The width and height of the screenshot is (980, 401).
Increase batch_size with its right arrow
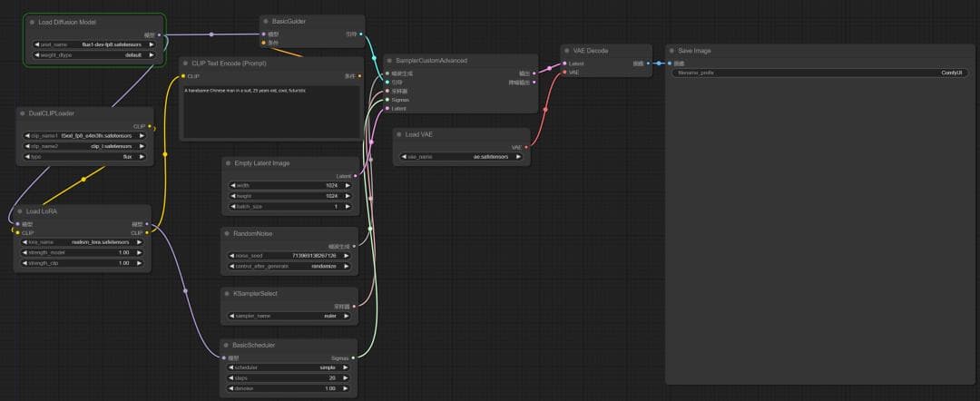[347, 207]
